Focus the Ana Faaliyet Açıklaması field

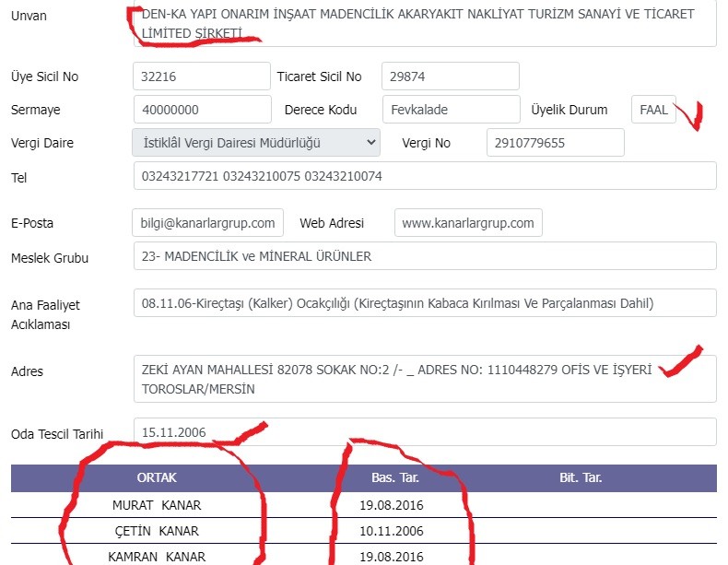(x=425, y=303)
